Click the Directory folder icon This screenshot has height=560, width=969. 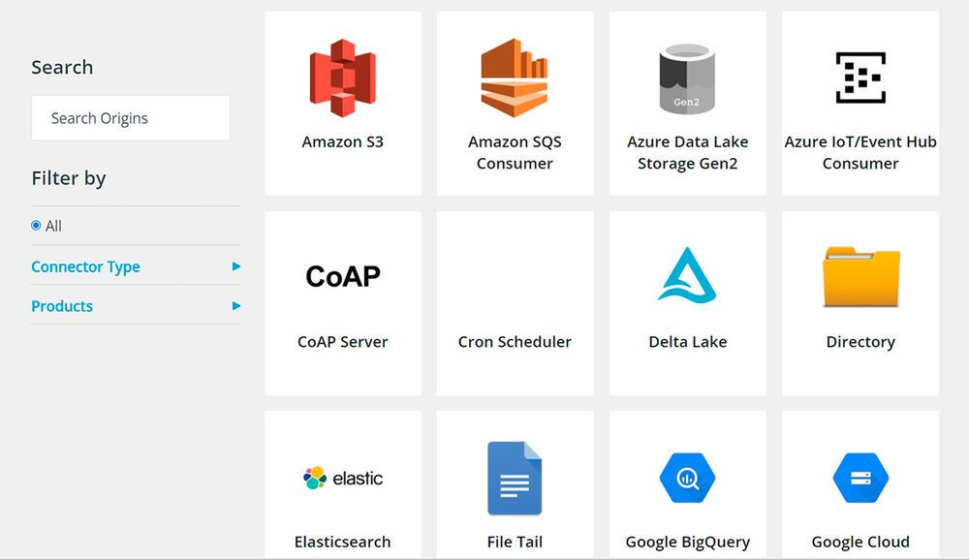(860, 276)
